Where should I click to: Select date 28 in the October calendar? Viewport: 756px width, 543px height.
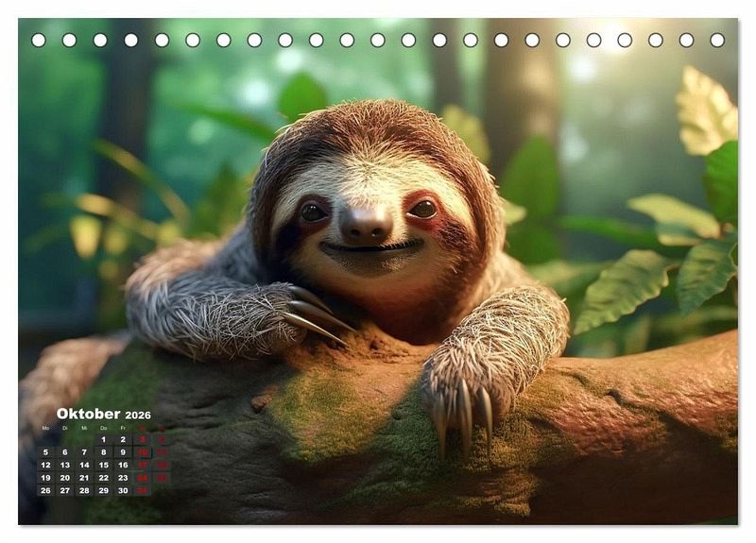pyautogui.click(x=84, y=490)
